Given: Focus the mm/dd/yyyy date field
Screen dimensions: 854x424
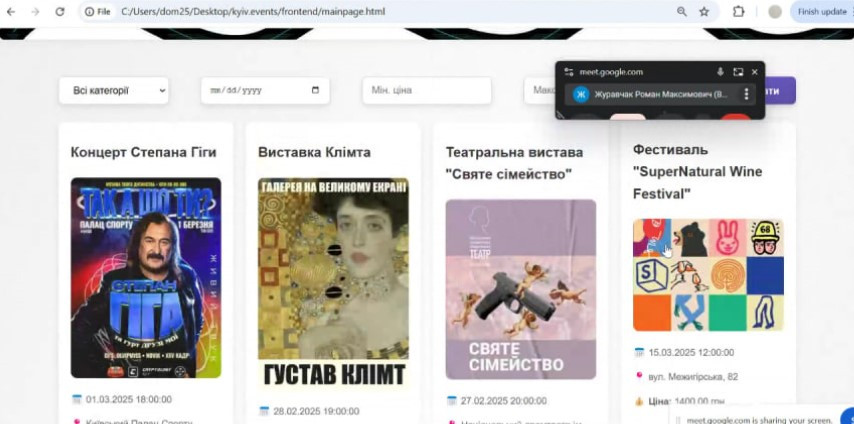Looking at the screenshot, I should pos(265,90).
